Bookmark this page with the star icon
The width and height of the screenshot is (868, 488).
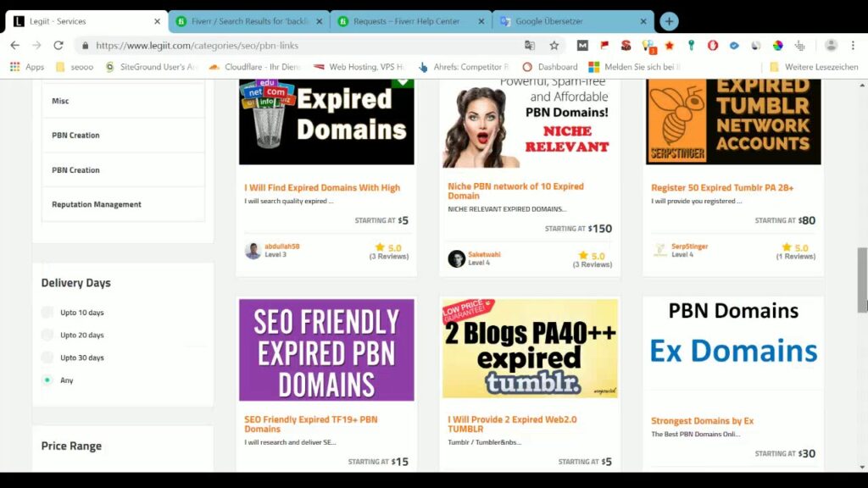(x=554, y=46)
